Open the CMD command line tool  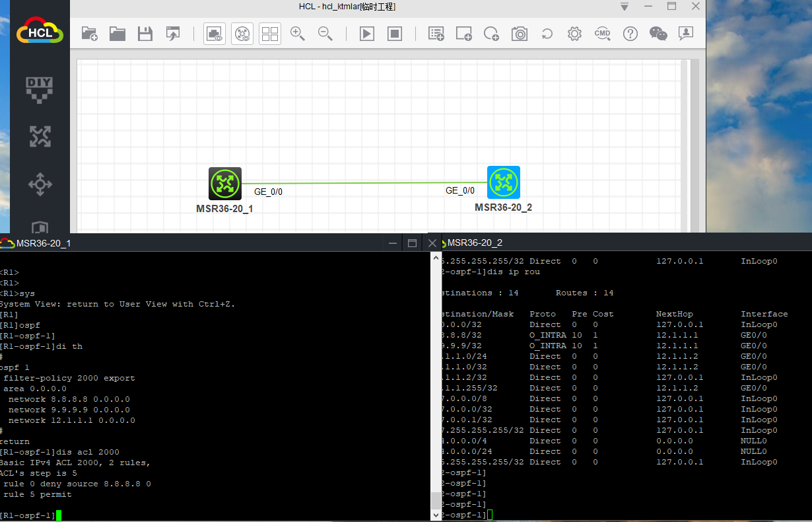click(602, 34)
